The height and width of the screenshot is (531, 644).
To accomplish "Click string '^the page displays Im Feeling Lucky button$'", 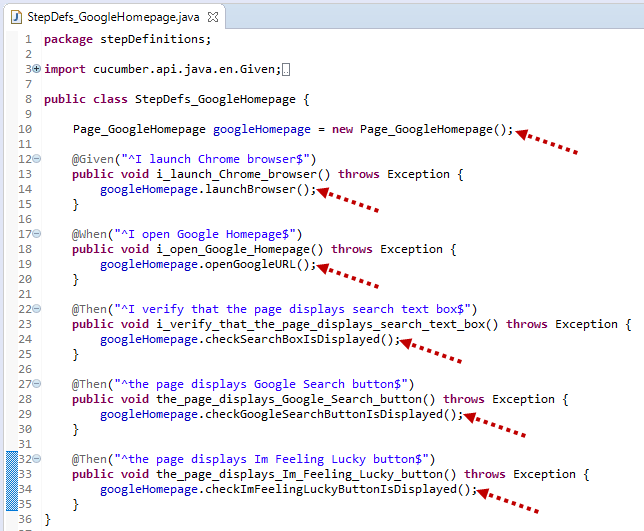I will click(271, 459).
